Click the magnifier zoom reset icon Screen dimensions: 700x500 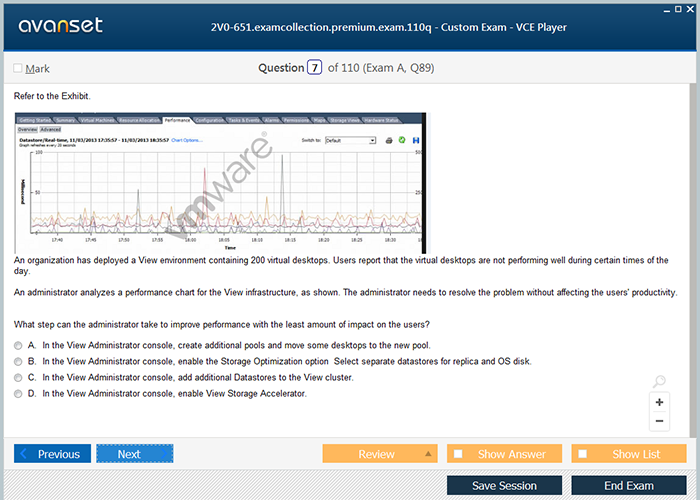point(658,382)
